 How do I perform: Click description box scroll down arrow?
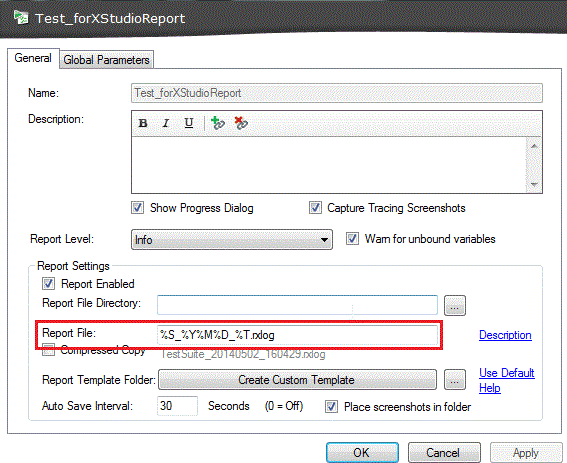[534, 185]
